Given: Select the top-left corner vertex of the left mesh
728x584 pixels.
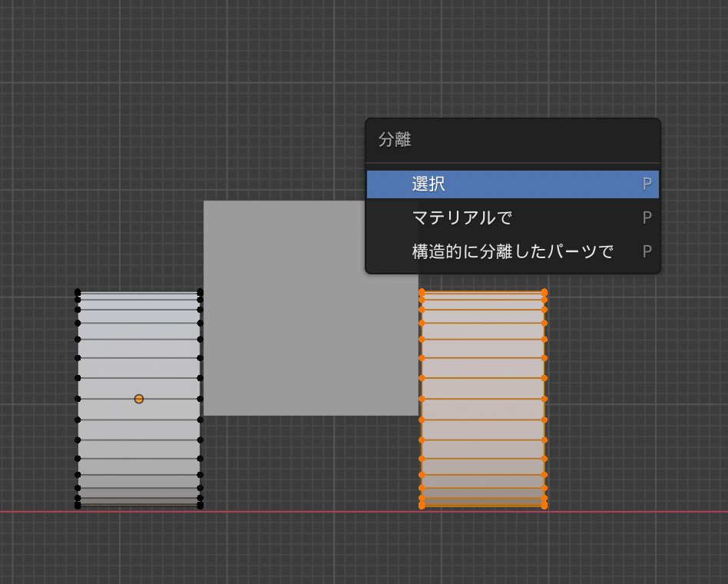Looking at the screenshot, I should click(x=78, y=291).
